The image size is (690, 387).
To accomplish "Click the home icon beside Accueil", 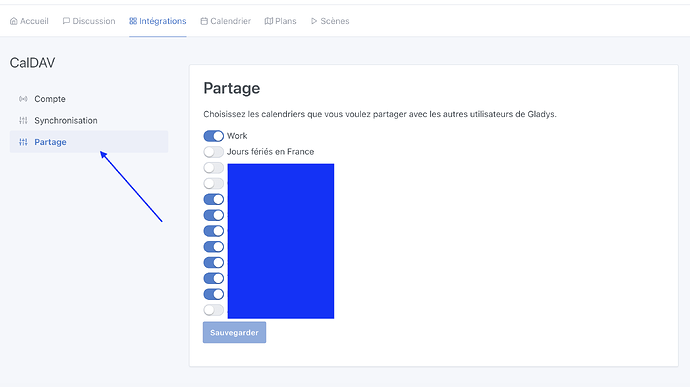I will coord(14,21).
